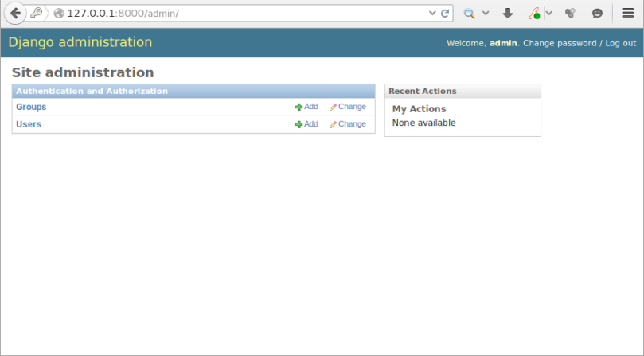The width and height of the screenshot is (644, 356).
Task: Click the Site administration page heading
Action: [x=83, y=72]
